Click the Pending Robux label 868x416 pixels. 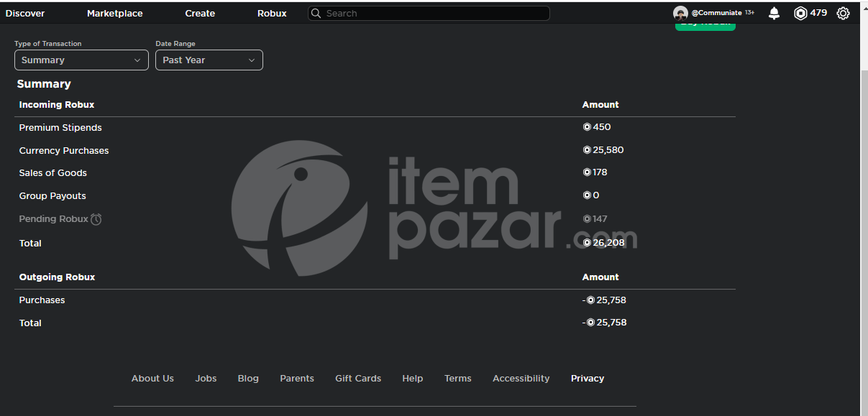[x=54, y=219]
